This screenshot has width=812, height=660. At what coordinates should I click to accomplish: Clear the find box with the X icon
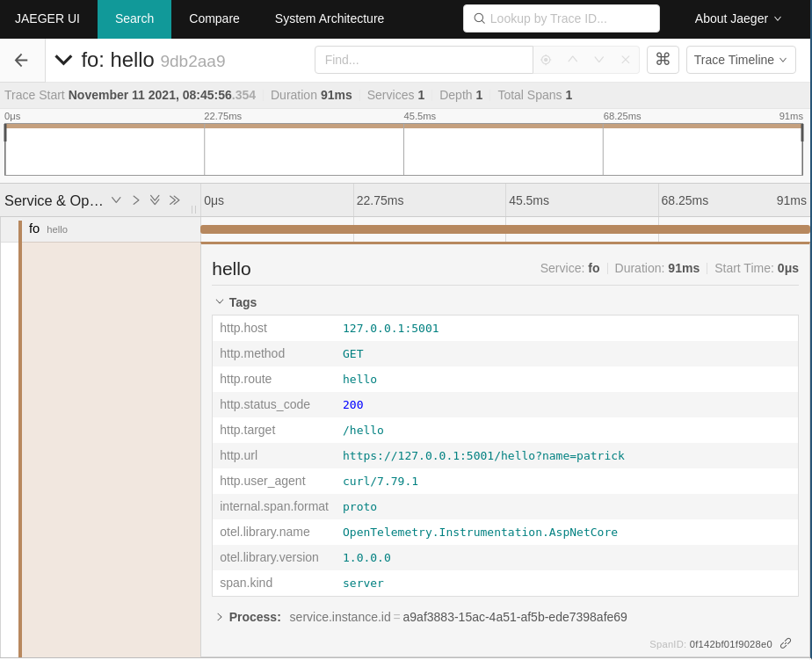point(626,60)
